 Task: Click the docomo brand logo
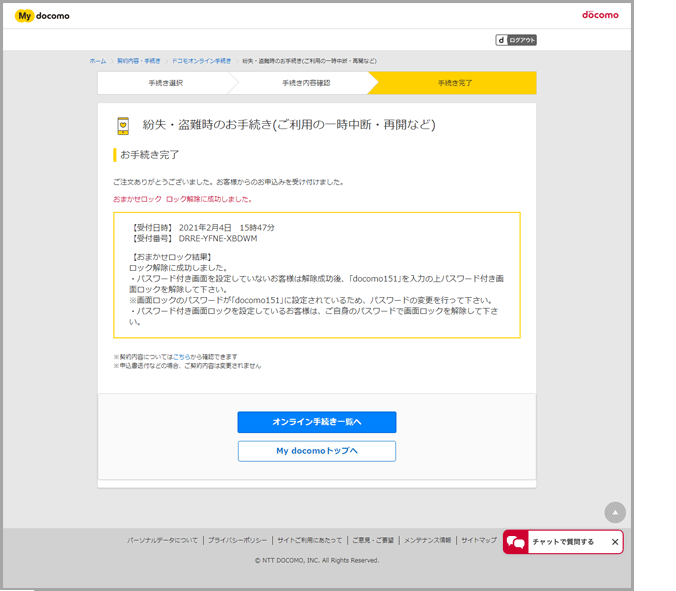(600, 15)
